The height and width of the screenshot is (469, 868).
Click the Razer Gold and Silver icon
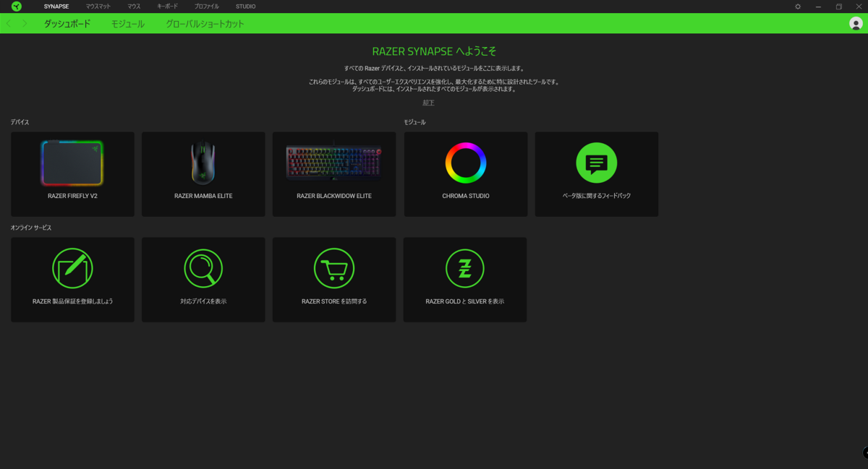click(x=465, y=268)
